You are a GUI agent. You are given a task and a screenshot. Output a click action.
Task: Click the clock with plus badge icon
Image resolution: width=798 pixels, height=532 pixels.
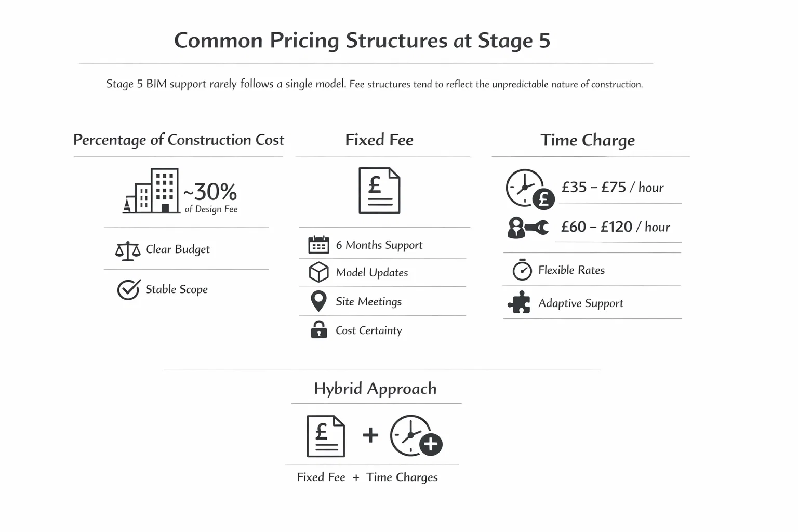pyautogui.click(x=416, y=436)
